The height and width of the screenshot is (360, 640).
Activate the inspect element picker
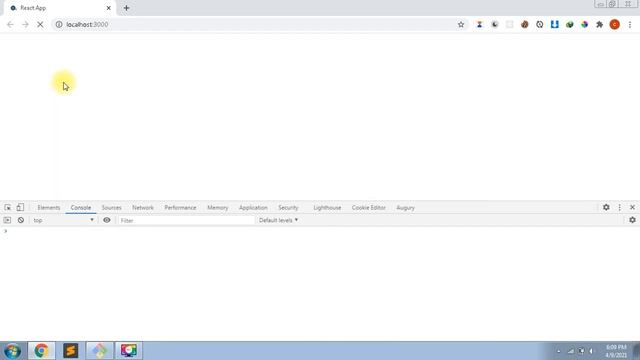[x=7, y=207]
